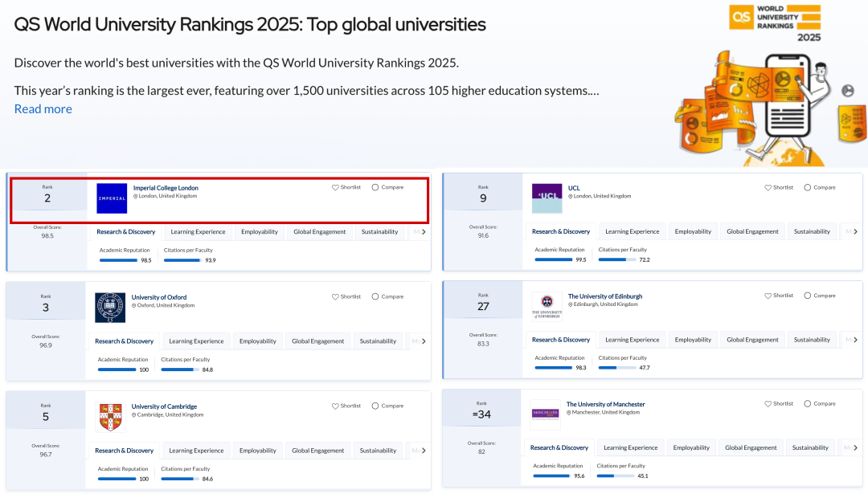Open The University of Edinburgh name link
The height and width of the screenshot is (498, 868).
point(605,296)
